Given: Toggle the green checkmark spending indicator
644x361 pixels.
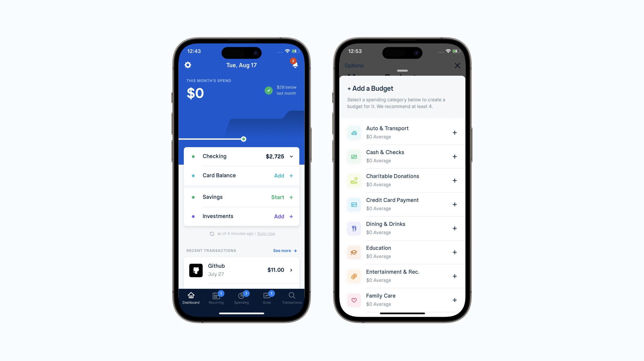Looking at the screenshot, I should (x=269, y=90).
